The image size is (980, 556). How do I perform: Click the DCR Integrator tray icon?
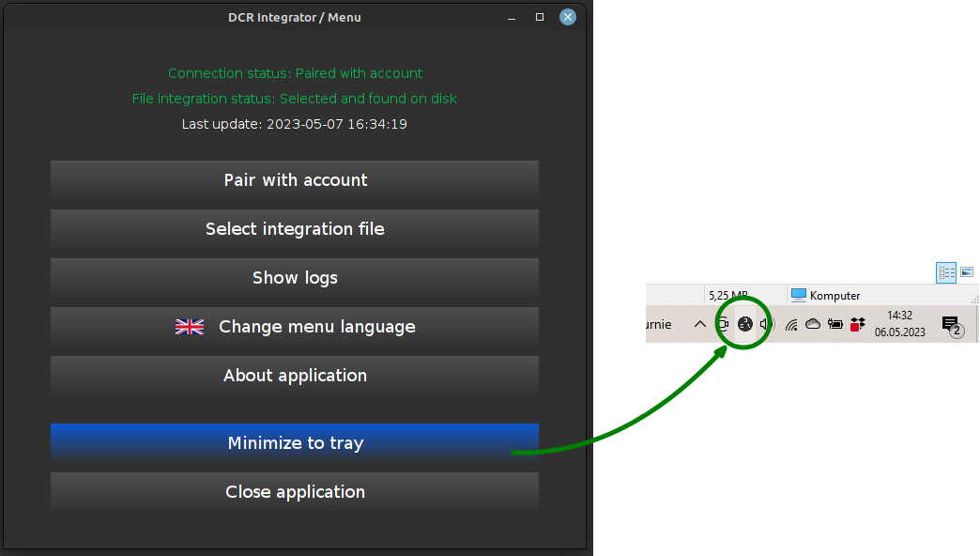point(744,324)
